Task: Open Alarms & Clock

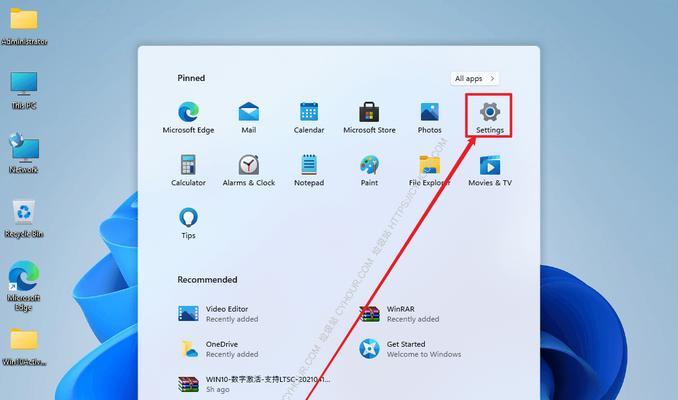Action: coord(249,170)
